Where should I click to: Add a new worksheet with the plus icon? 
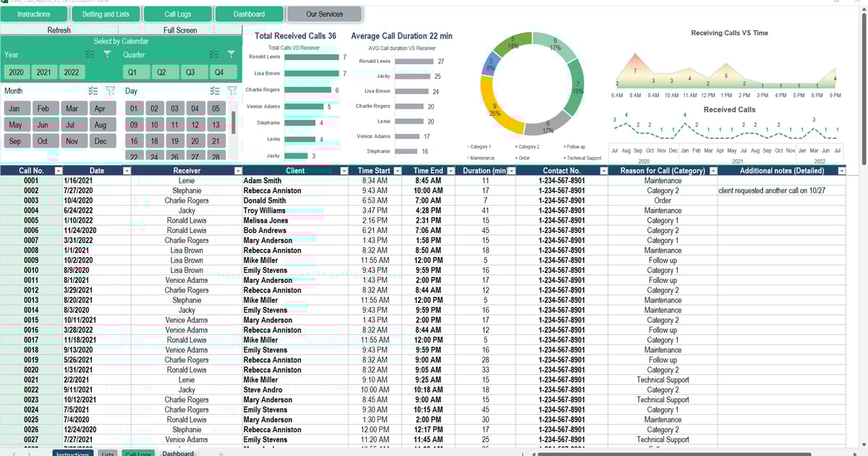pyautogui.click(x=219, y=453)
